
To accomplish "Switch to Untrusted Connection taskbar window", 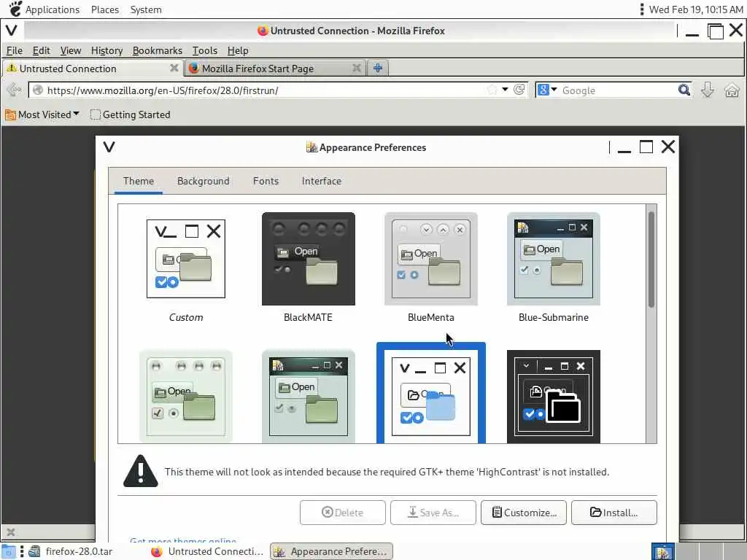I will click(x=206, y=551).
